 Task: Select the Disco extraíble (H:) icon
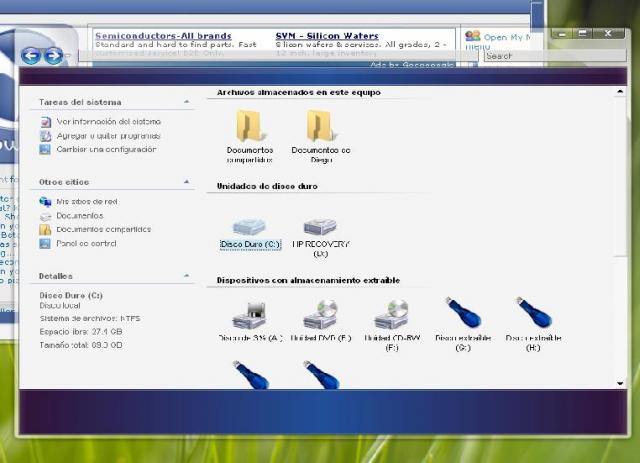click(x=534, y=313)
